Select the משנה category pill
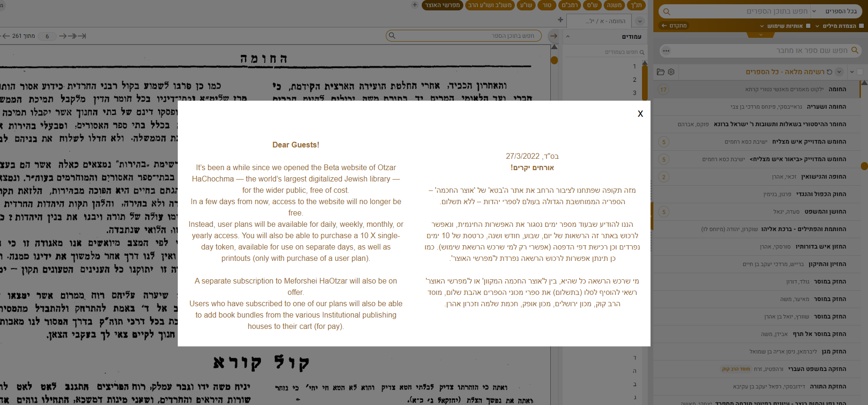This screenshot has width=868, height=405. 614,5
